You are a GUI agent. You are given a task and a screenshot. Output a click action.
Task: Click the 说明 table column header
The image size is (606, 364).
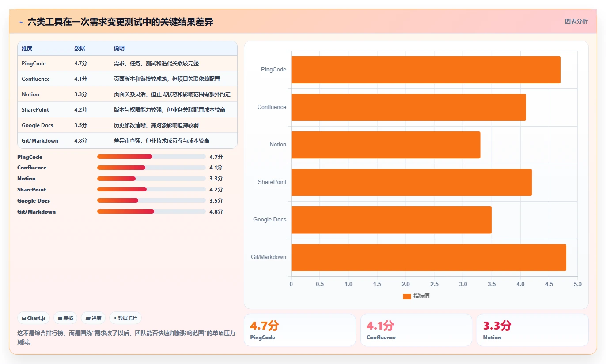click(x=119, y=49)
